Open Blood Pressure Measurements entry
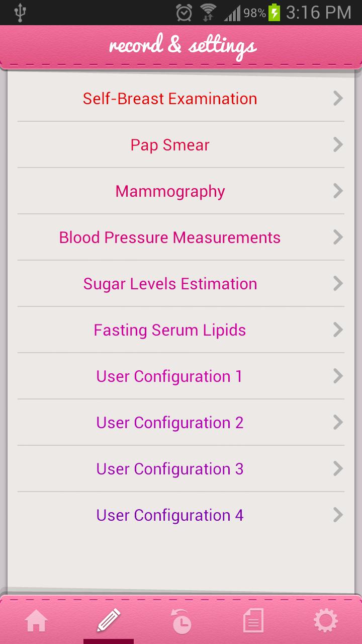 click(x=170, y=237)
